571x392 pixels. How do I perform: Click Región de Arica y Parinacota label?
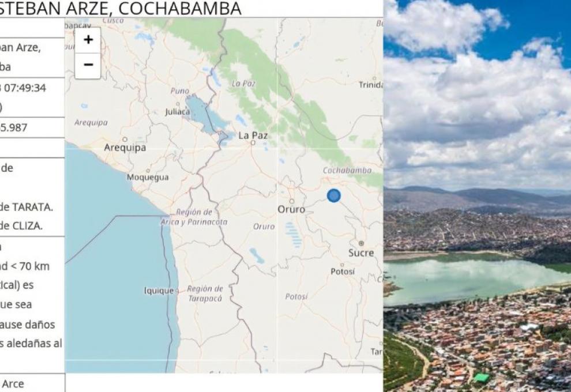194,217
